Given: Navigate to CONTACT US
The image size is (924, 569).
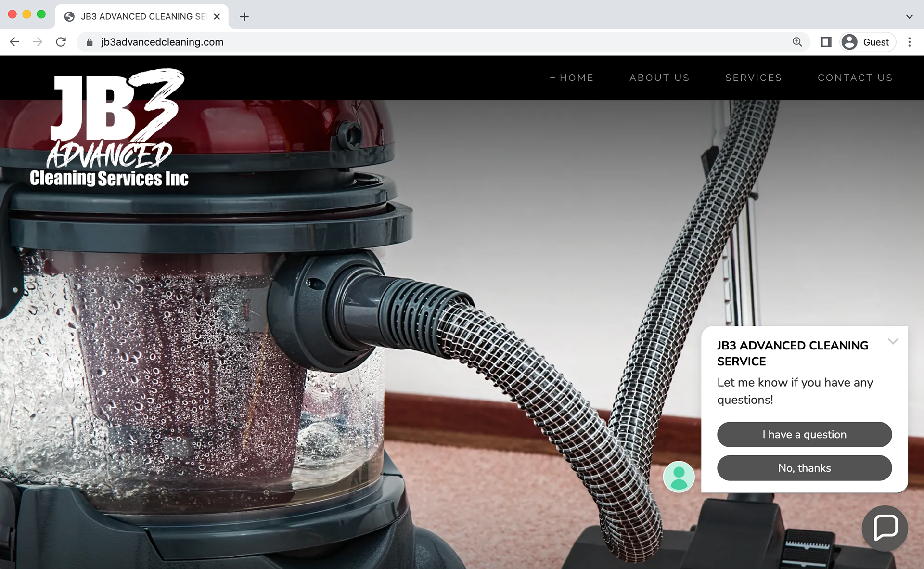Looking at the screenshot, I should coord(855,78).
